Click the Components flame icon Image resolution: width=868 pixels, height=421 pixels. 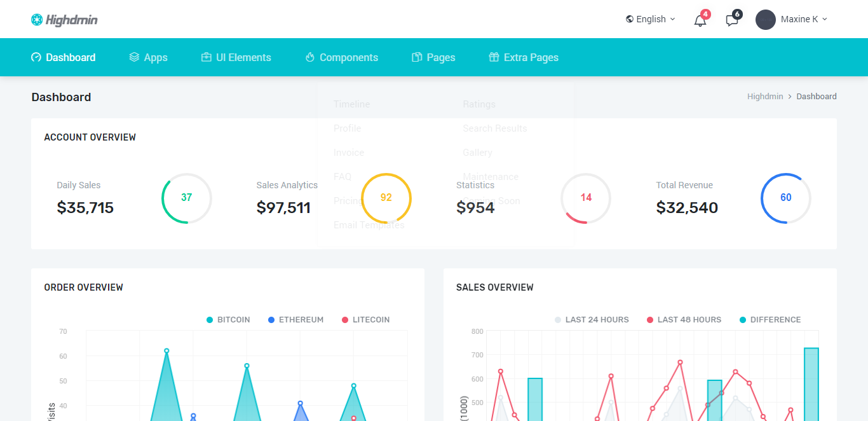tap(310, 57)
